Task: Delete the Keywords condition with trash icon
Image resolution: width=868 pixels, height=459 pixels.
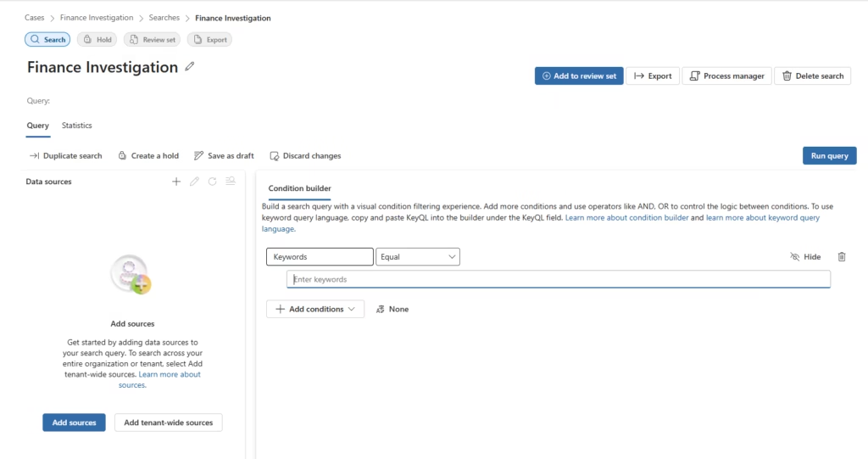Action: click(842, 257)
